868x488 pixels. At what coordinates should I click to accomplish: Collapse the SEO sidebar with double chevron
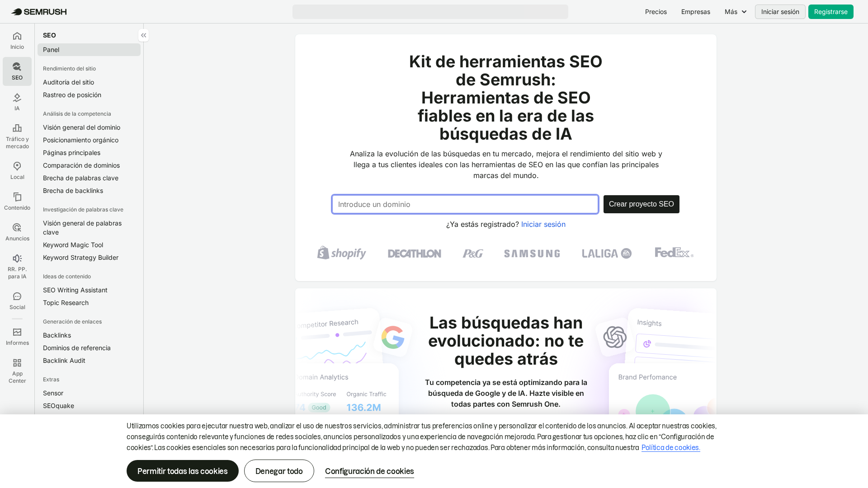click(143, 35)
